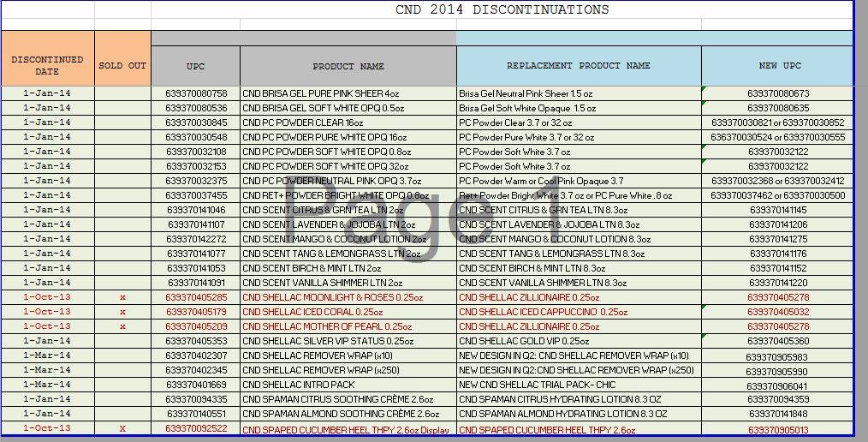Select the PRODUCT NAME header cell
868x442 pixels.
348,66
